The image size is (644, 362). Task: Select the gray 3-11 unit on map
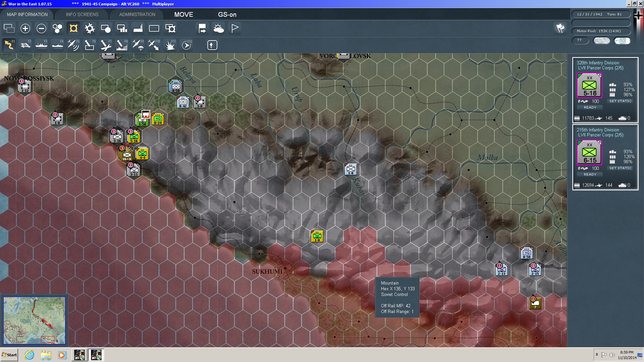134,170
